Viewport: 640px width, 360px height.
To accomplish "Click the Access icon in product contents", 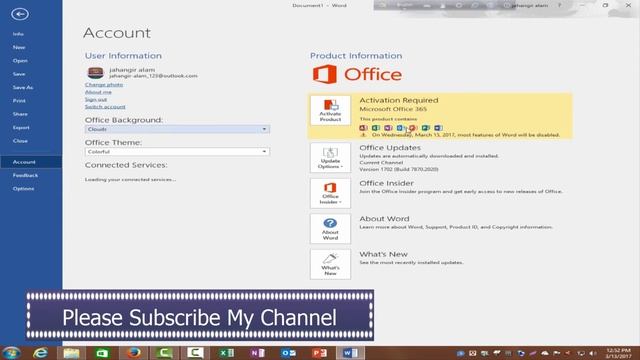I will coord(363,128).
